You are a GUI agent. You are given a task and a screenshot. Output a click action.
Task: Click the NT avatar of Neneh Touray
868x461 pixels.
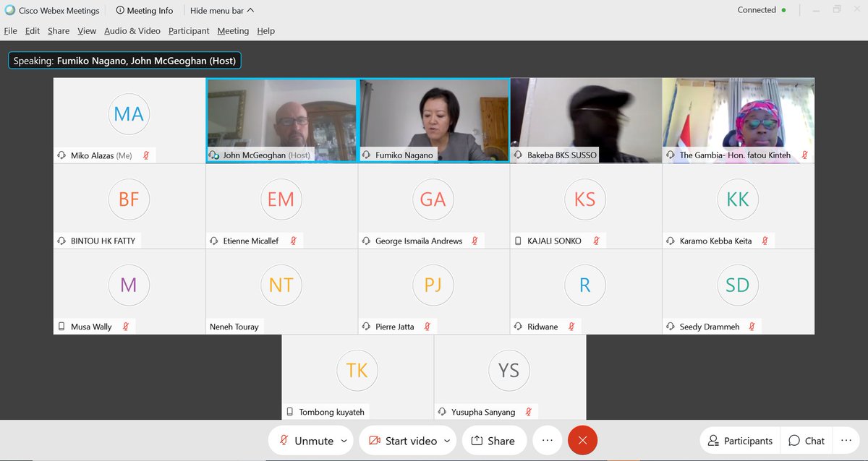pyautogui.click(x=281, y=285)
